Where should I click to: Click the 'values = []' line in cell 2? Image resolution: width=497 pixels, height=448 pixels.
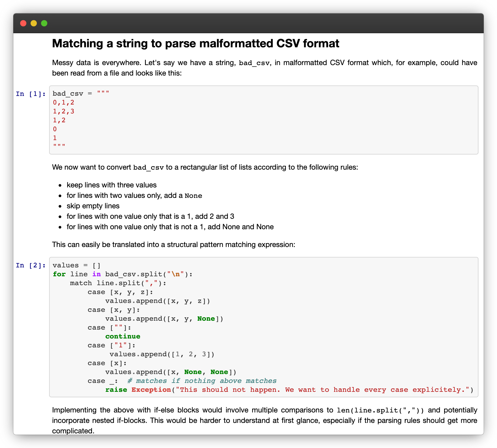click(x=77, y=265)
